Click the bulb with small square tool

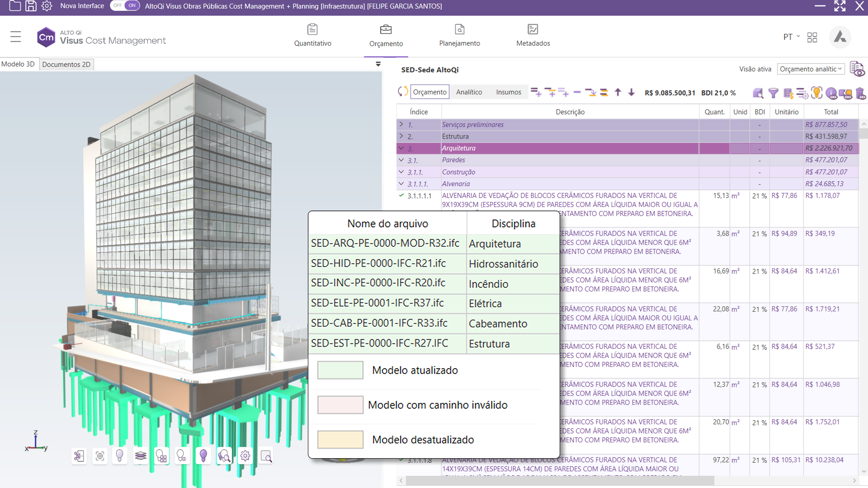pyautogui.click(x=182, y=456)
